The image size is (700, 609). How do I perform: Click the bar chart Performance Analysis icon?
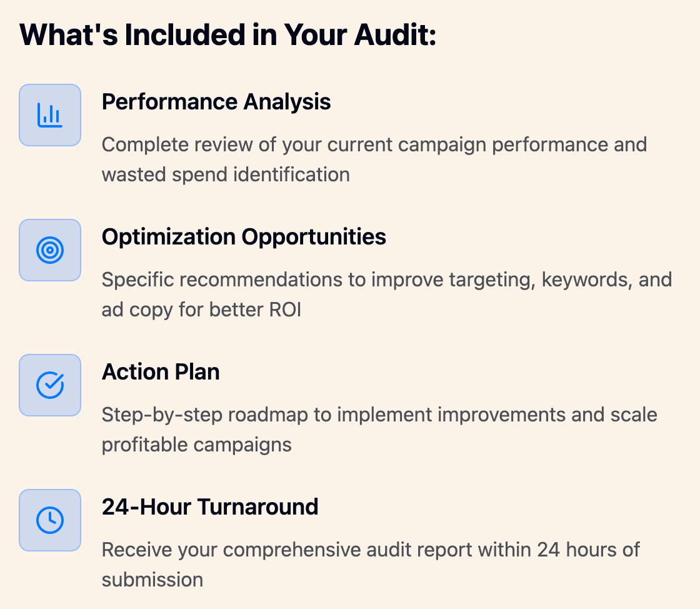click(50, 115)
